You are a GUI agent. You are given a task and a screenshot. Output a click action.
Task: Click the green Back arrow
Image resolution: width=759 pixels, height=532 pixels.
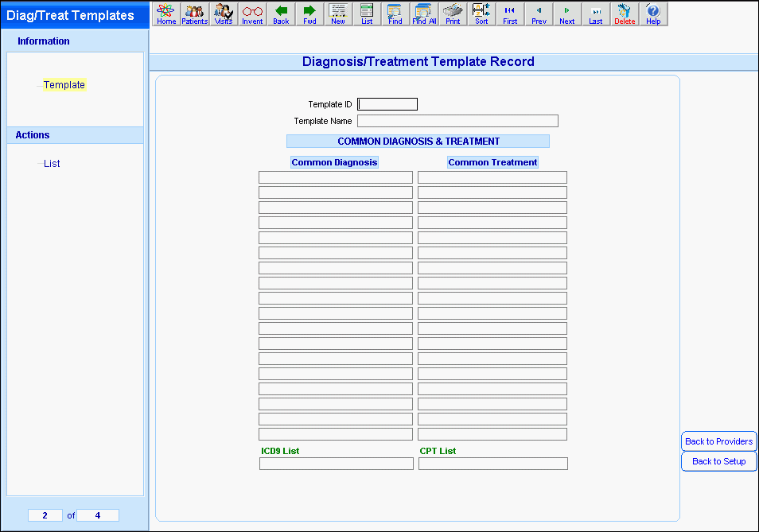281,14
